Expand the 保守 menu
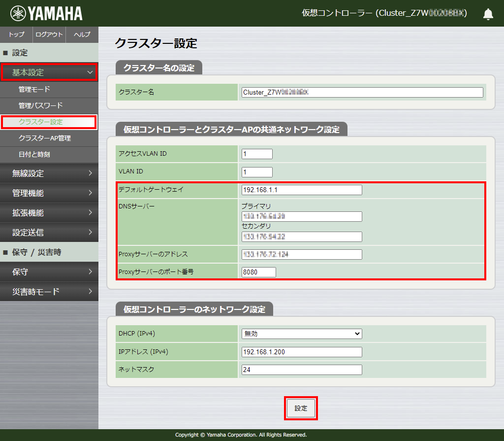 pyautogui.click(x=49, y=272)
